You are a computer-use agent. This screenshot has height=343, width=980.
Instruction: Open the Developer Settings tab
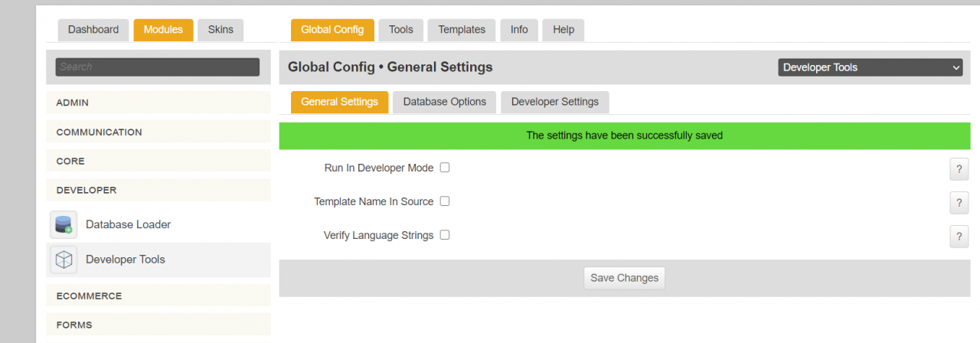point(554,102)
